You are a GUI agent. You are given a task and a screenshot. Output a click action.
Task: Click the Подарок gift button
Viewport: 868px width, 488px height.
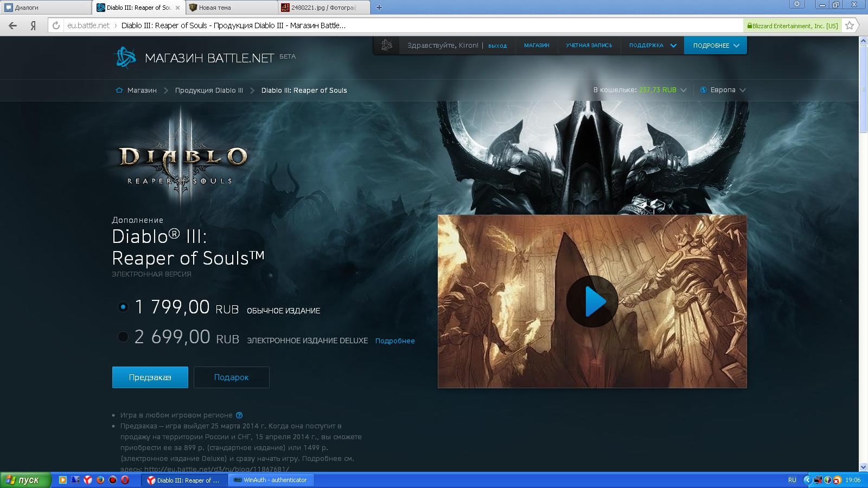232,377
